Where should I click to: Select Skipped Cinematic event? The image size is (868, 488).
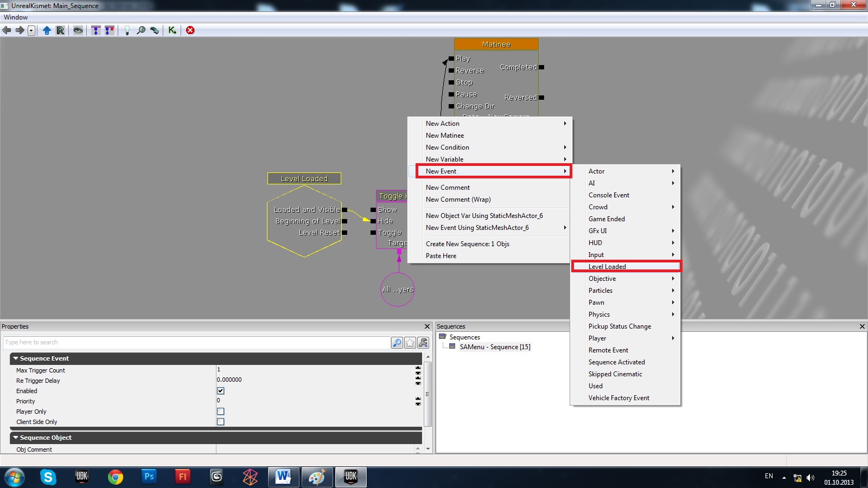pos(626,374)
